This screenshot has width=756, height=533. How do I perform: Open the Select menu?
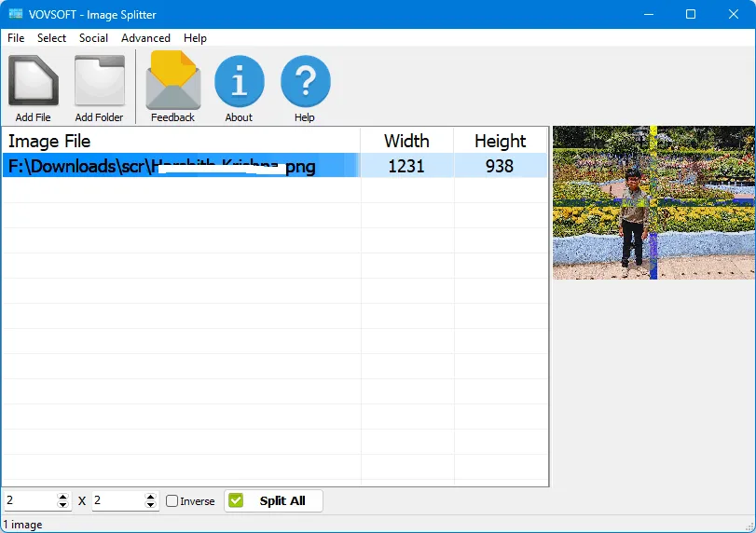(51, 38)
